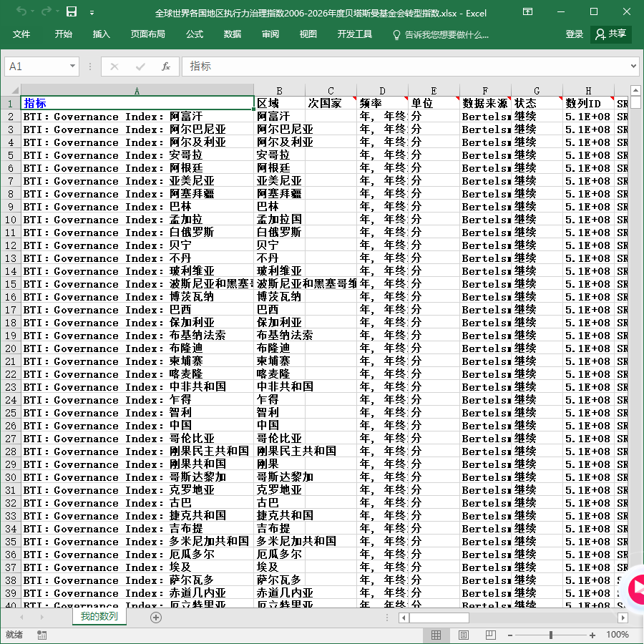Viewport: 644px width, 644px height.
Task: Expand the Name Box dropdown arrow
Action: point(72,66)
